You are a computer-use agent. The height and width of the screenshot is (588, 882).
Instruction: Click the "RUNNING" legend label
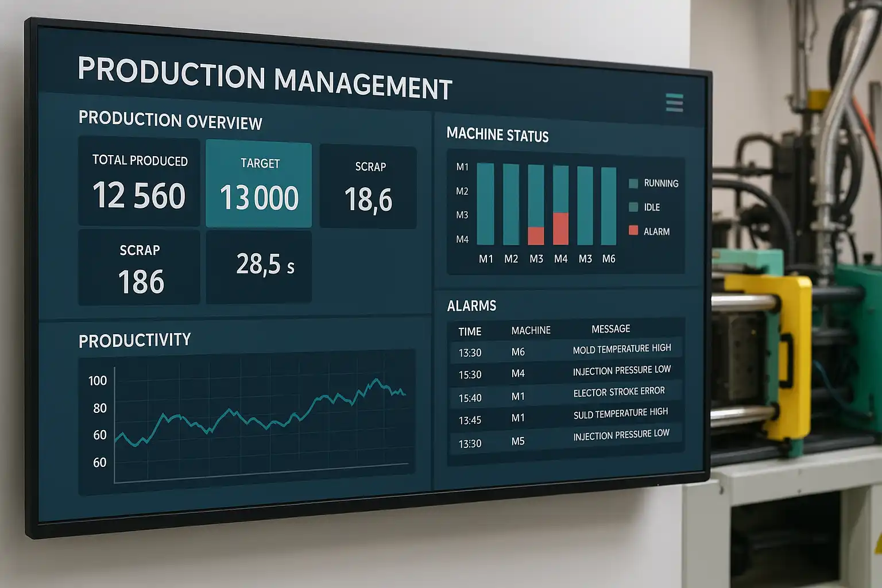pyautogui.click(x=661, y=183)
